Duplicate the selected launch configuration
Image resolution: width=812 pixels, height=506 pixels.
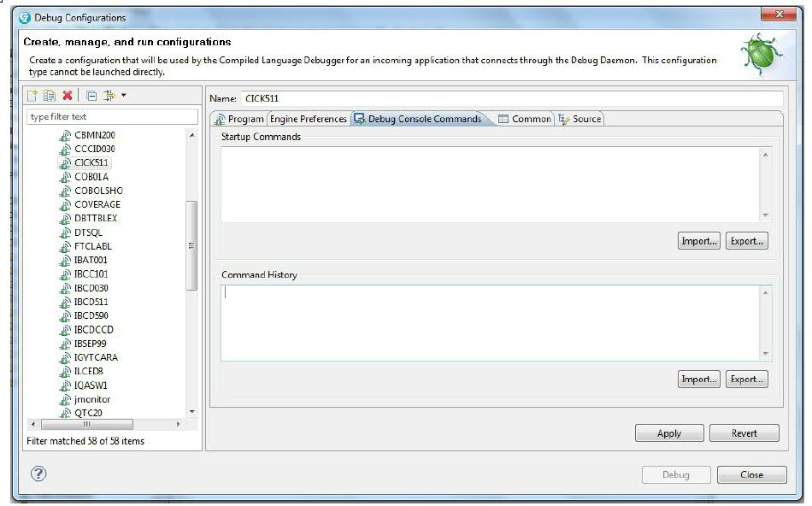(x=49, y=96)
